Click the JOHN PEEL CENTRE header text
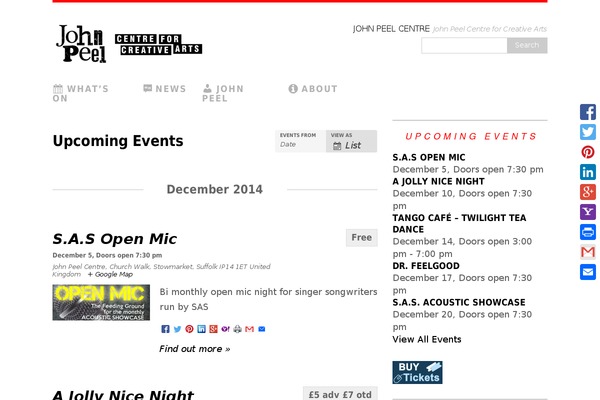This screenshot has height=400, width=600. click(391, 29)
